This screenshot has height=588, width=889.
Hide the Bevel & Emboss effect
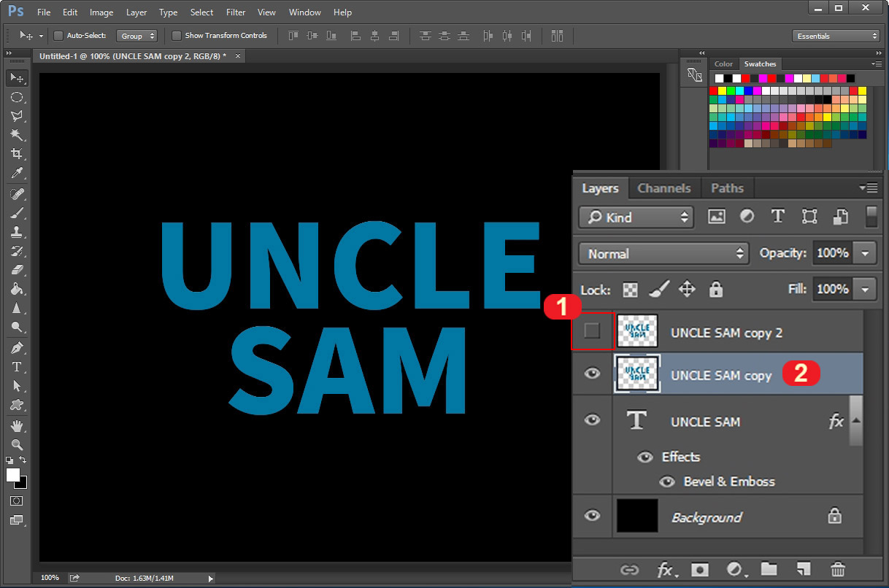pyautogui.click(x=666, y=481)
